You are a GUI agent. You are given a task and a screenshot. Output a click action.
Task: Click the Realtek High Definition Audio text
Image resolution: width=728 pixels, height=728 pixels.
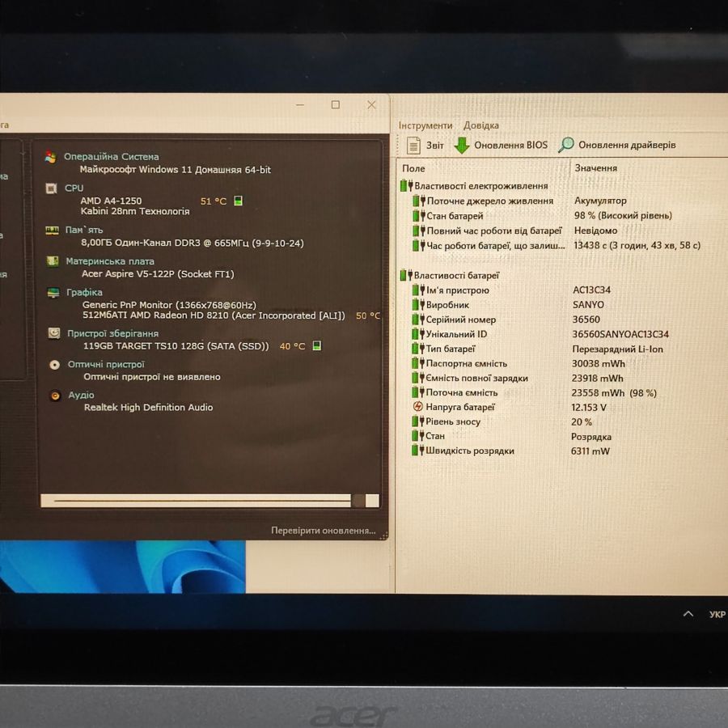[149, 407]
